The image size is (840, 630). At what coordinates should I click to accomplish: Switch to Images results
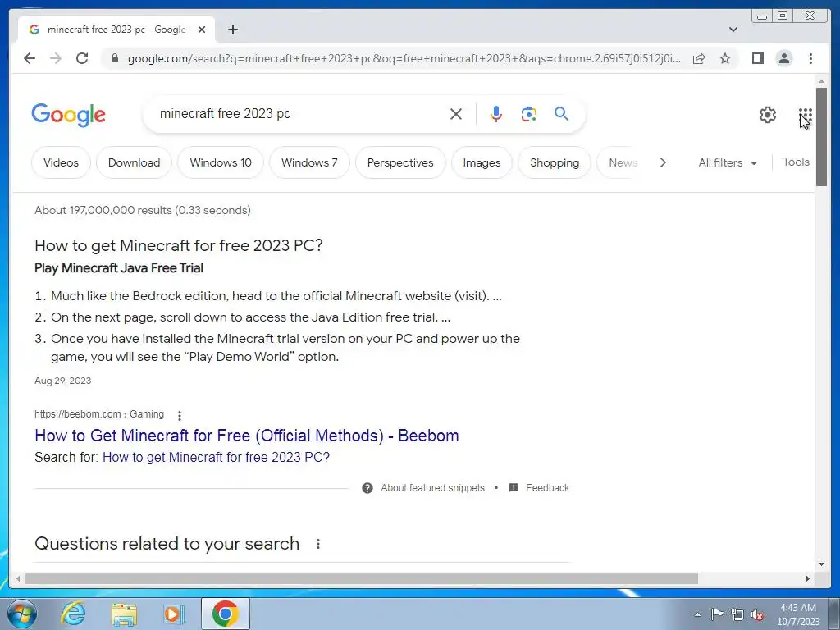click(x=482, y=162)
